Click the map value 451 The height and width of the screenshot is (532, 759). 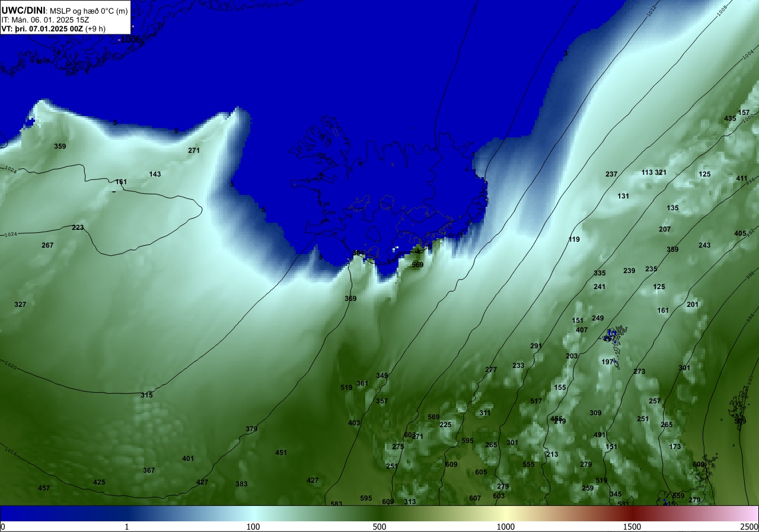click(281, 453)
